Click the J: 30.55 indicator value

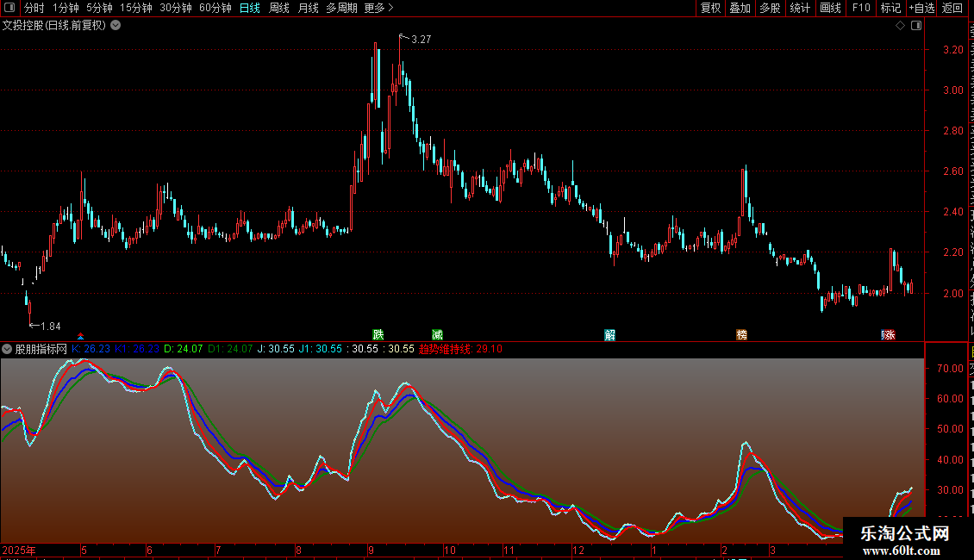click(276, 349)
